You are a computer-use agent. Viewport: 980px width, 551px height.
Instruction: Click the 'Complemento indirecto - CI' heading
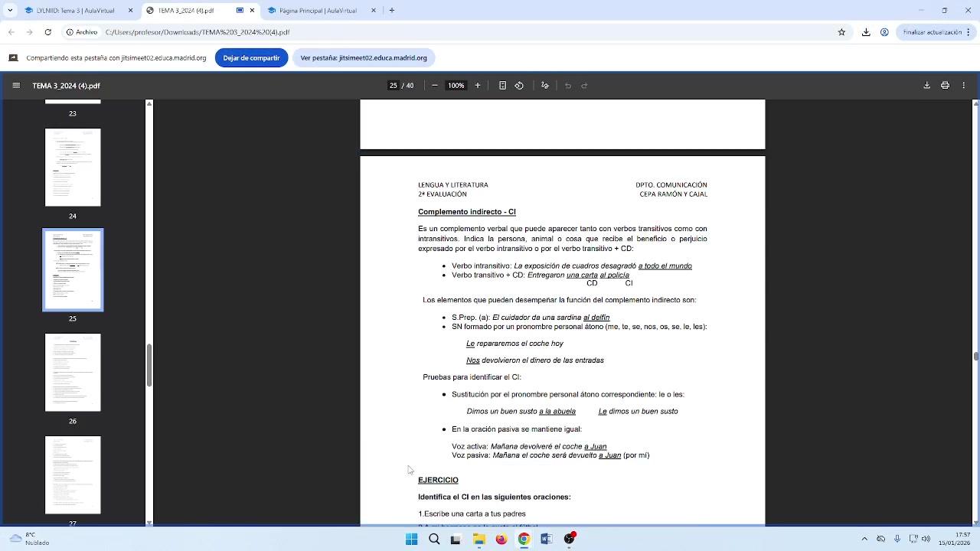[467, 212]
